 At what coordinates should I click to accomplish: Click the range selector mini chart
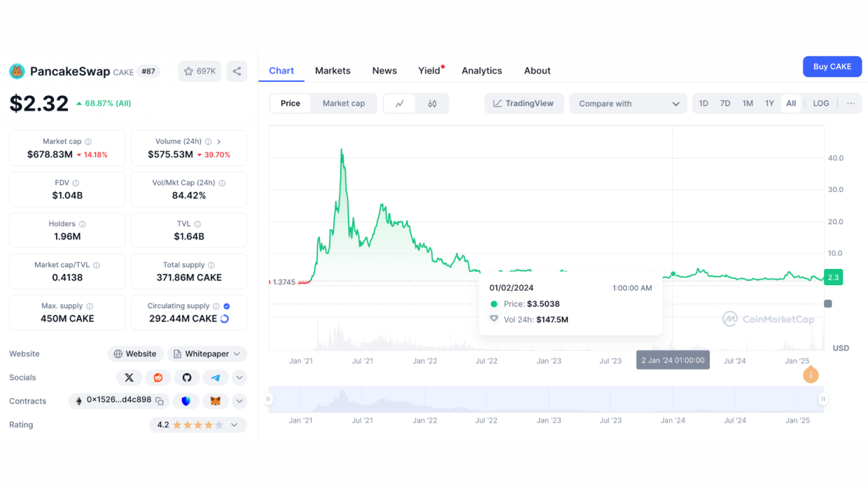tap(546, 399)
